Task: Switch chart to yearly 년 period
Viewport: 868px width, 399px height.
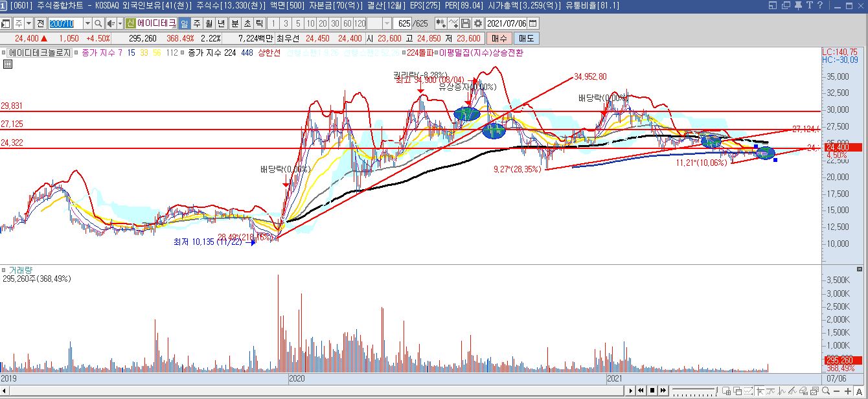Action: 221,23
